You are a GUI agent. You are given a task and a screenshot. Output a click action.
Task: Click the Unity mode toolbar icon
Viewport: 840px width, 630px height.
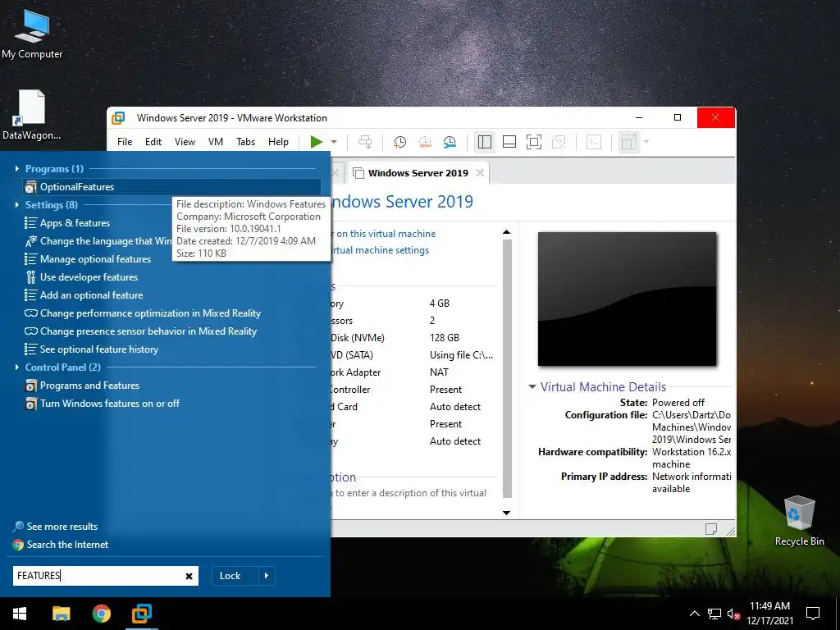(x=558, y=142)
